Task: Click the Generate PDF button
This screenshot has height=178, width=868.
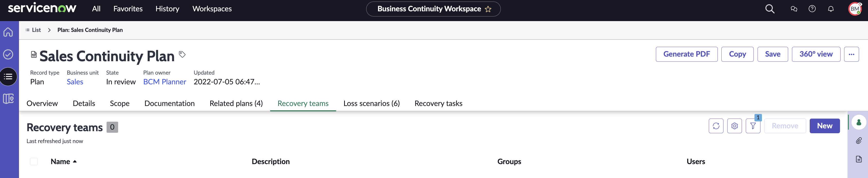Action: coord(686,54)
